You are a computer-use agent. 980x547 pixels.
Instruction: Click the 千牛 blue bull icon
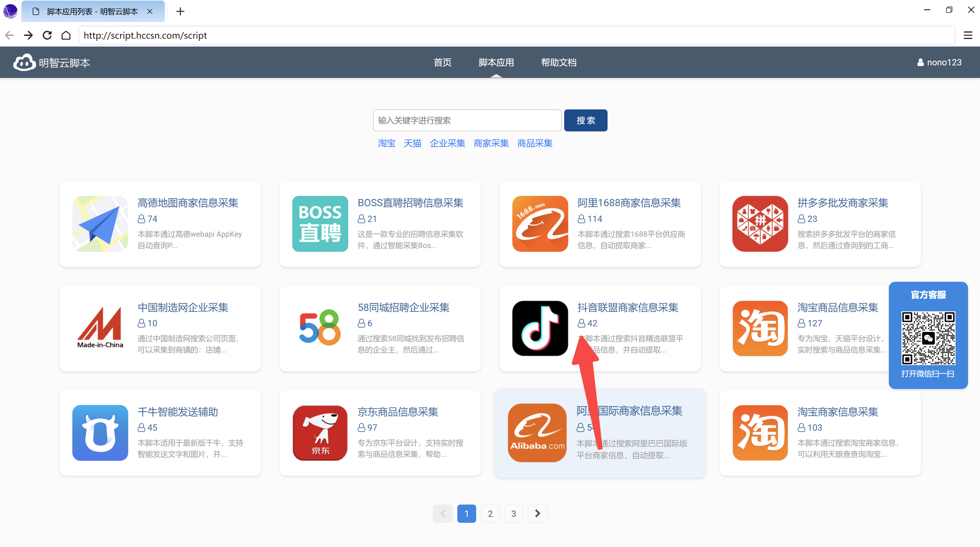click(x=100, y=433)
